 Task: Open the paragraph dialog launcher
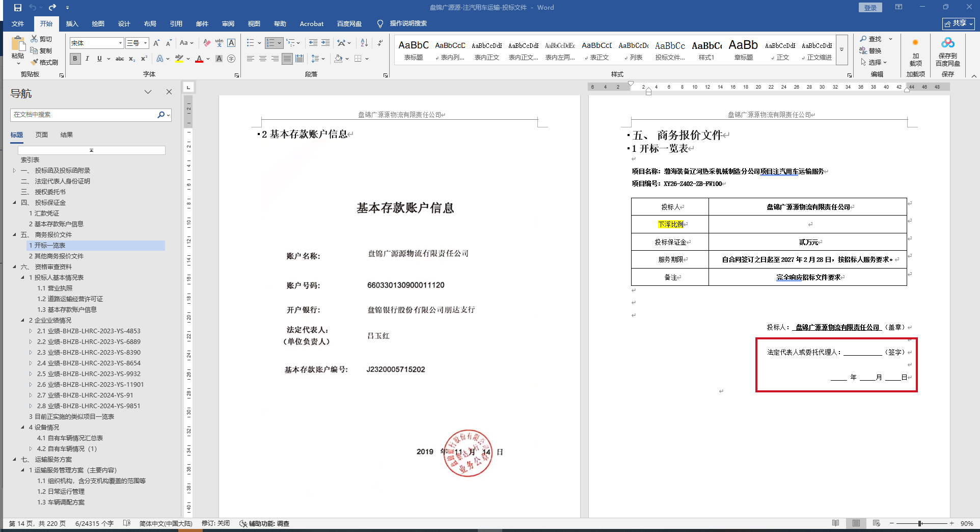pos(386,75)
